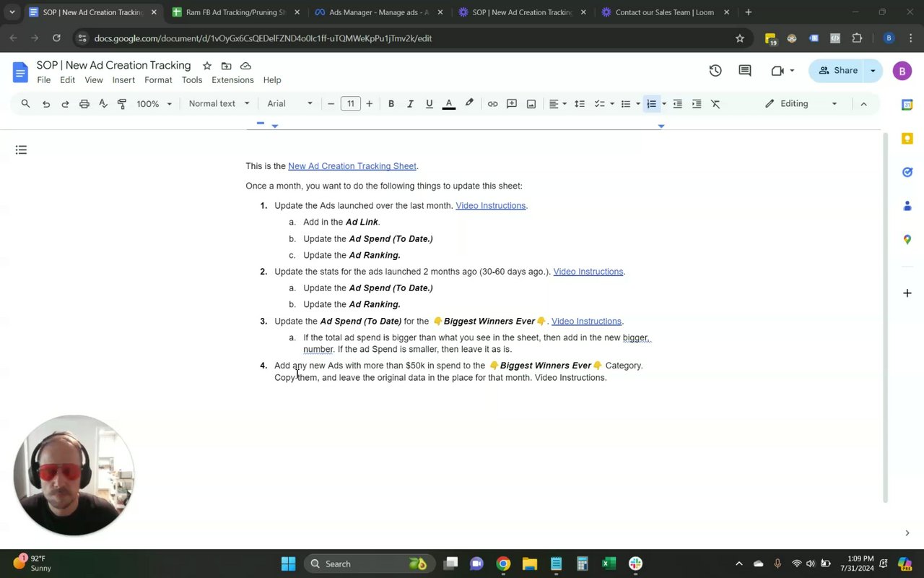The image size is (924, 578).
Task: Star the document
Action: point(207,66)
